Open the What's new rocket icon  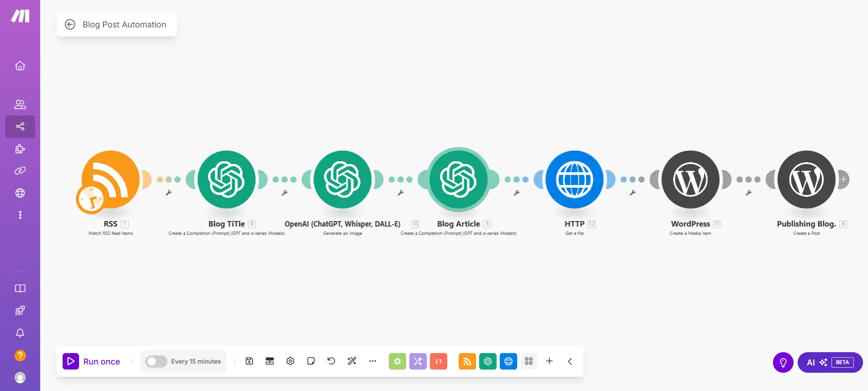click(x=20, y=311)
